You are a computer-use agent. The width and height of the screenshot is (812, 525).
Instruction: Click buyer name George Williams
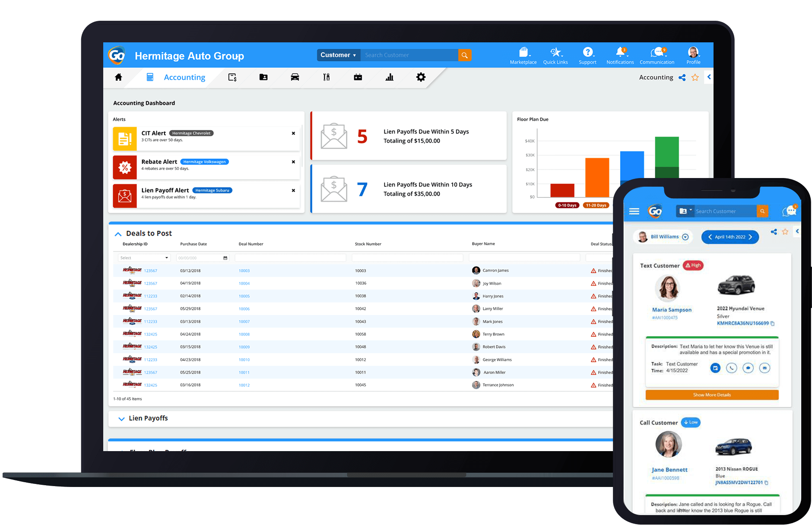(x=497, y=360)
